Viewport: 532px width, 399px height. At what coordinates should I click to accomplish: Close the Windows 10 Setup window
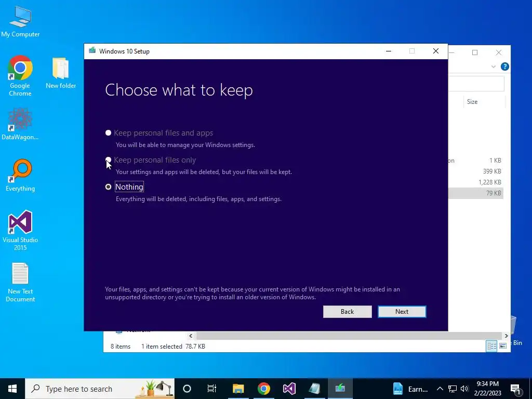click(436, 51)
